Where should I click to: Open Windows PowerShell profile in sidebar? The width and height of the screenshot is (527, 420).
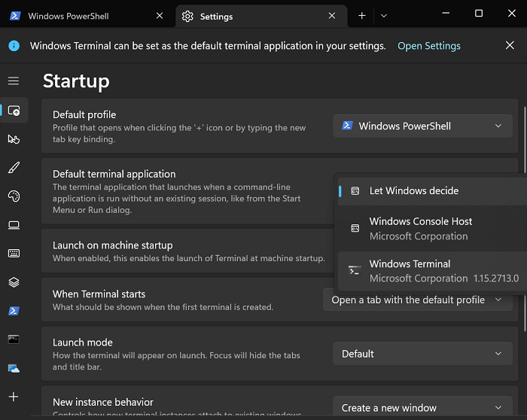(x=14, y=310)
